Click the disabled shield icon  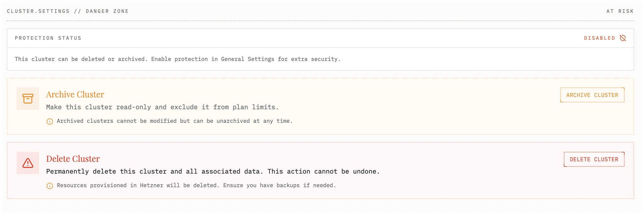pyautogui.click(x=623, y=38)
